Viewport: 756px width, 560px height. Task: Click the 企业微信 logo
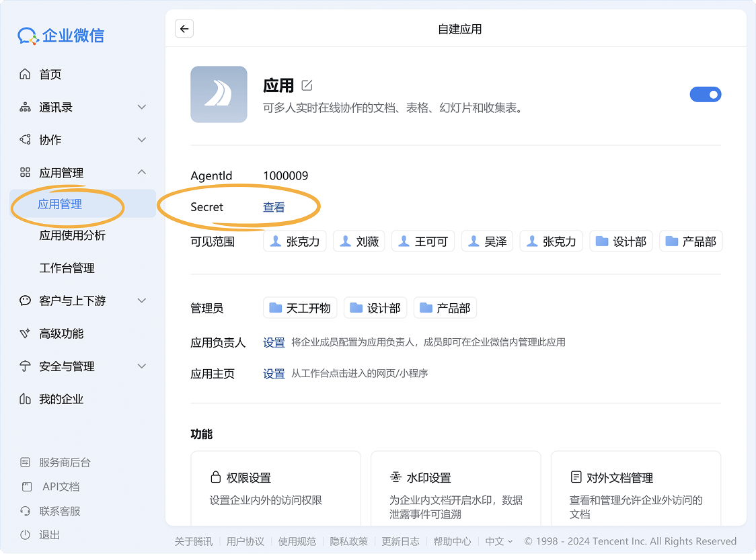coord(61,36)
